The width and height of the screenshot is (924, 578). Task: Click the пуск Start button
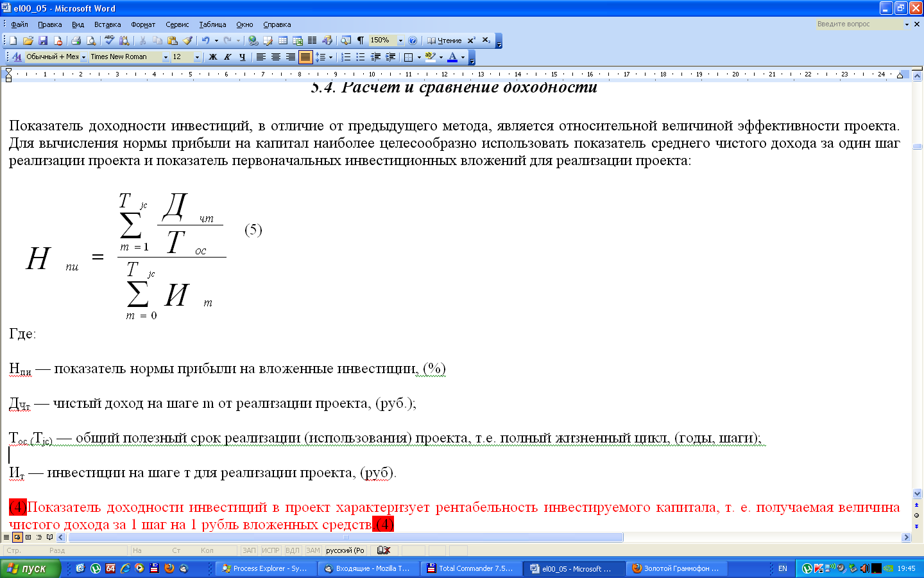pyautogui.click(x=30, y=568)
